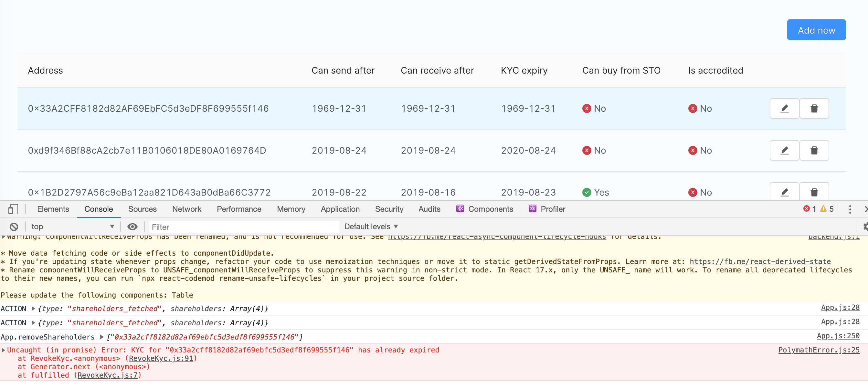868x386 pixels.
Task: Create a live expression with the eye icon
Action: (132, 227)
